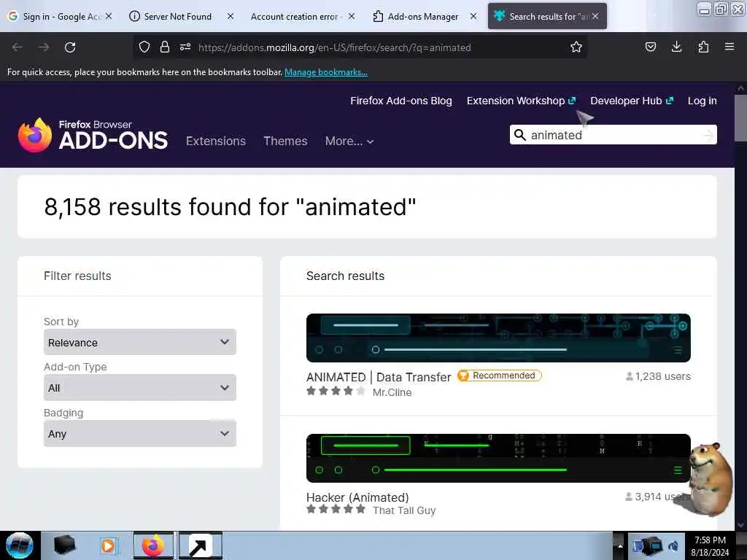Image resolution: width=747 pixels, height=560 pixels.
Task: Click the clock showing 7:58 PM
Action: [x=710, y=546]
